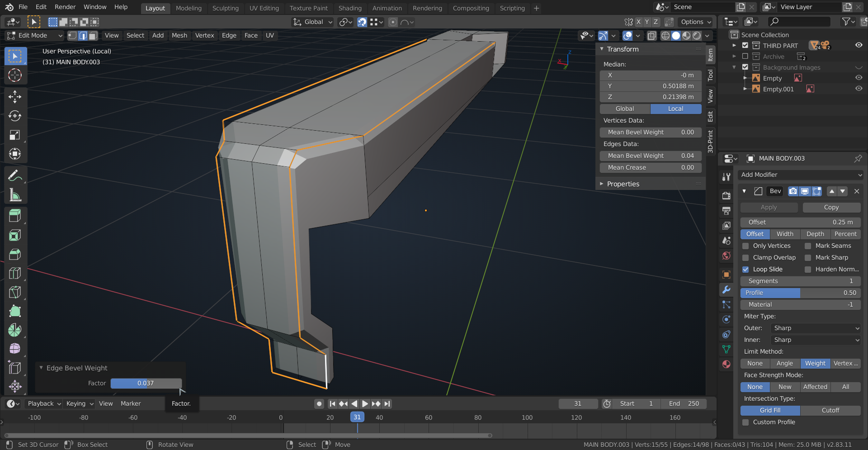Pin the MAIN BODY.003 properties panel
The image size is (868, 450).
pyautogui.click(x=858, y=159)
